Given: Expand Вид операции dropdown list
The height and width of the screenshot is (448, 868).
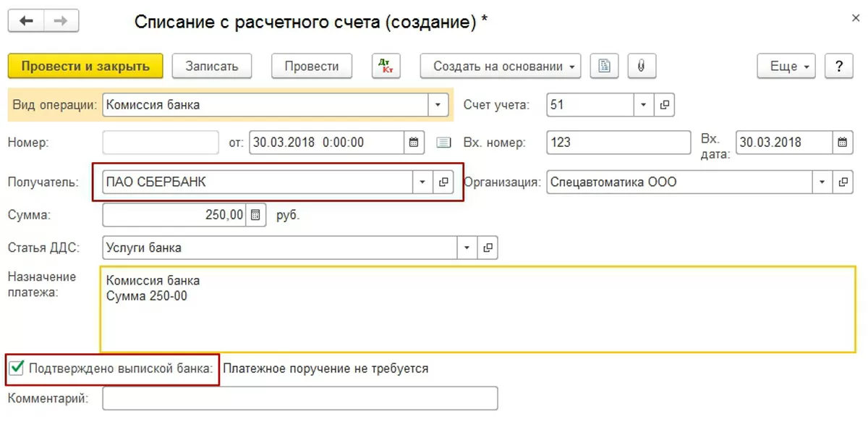Looking at the screenshot, I should pyautogui.click(x=438, y=105).
